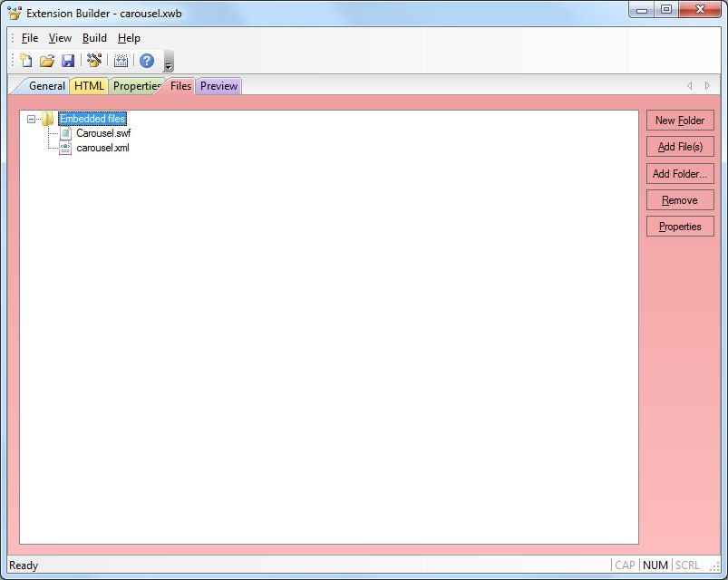Click the Extension Builder title bar icon
Image resolution: width=728 pixels, height=580 pixels.
tap(15, 13)
